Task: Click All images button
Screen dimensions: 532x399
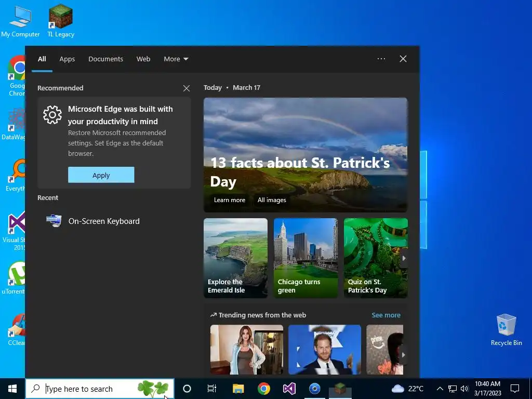Action: coord(271,200)
